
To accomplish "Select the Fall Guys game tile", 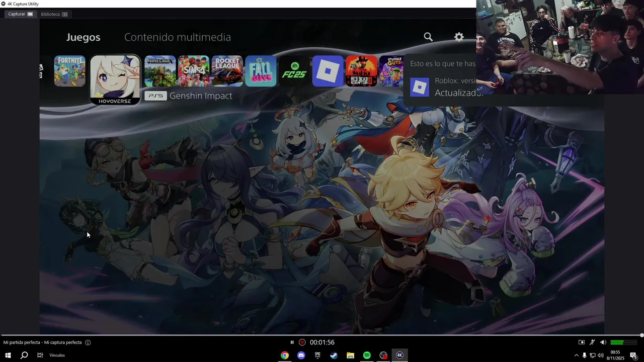I will [261, 71].
